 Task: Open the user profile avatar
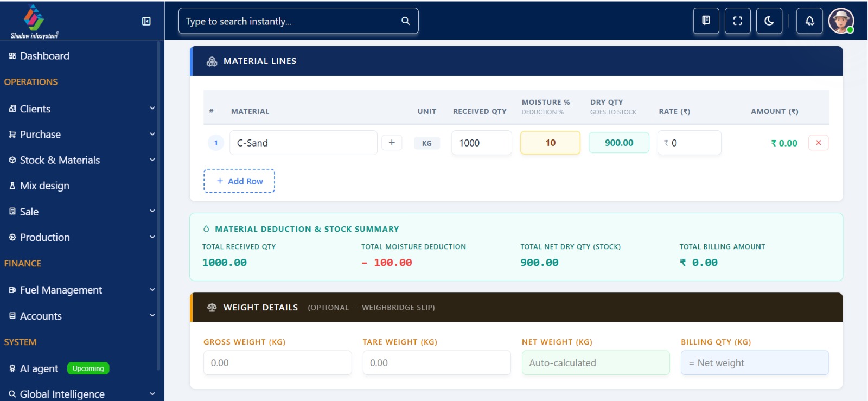[x=841, y=21]
